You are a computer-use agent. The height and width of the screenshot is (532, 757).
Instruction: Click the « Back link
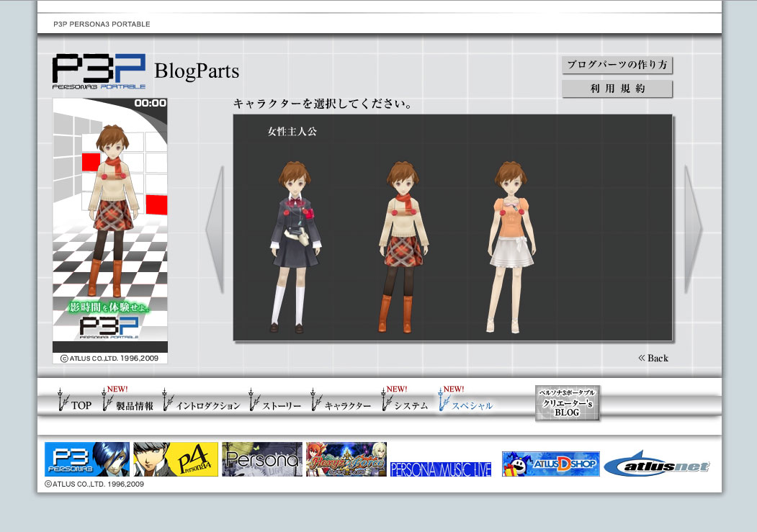pos(653,358)
